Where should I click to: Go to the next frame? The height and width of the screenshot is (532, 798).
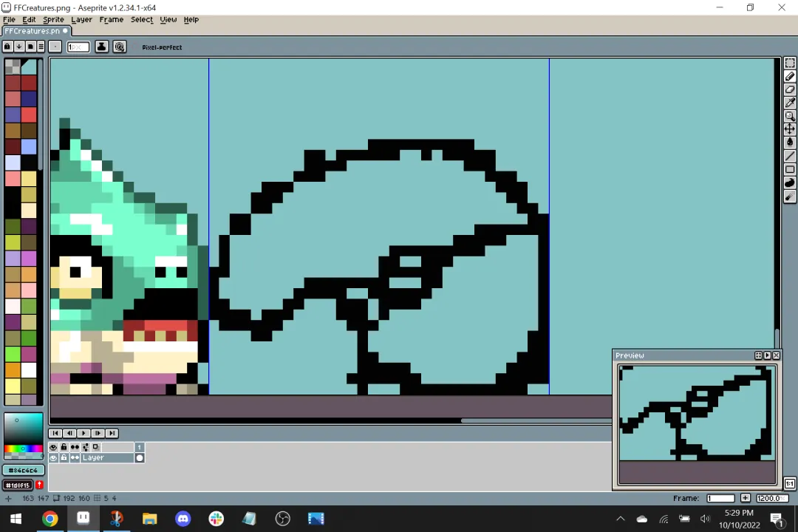98,433
